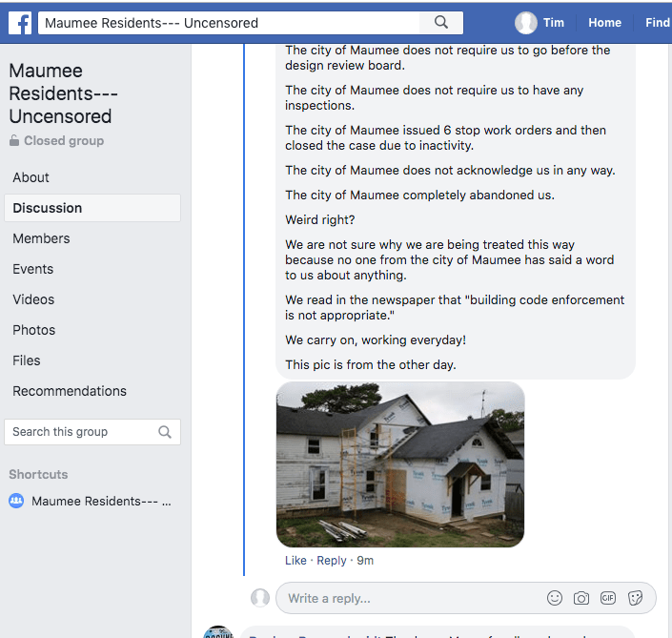Click the search magnifier button in top bar

coord(440,23)
